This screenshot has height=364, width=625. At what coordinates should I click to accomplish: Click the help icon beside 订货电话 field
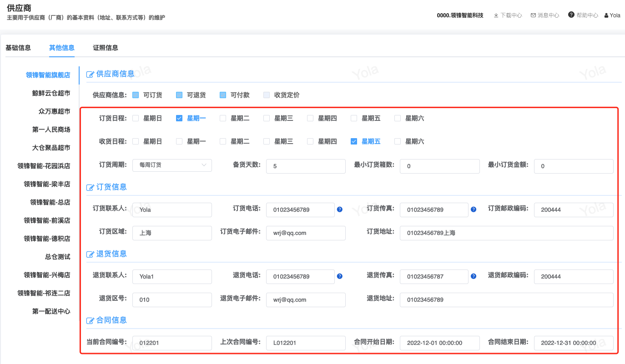[x=339, y=209]
